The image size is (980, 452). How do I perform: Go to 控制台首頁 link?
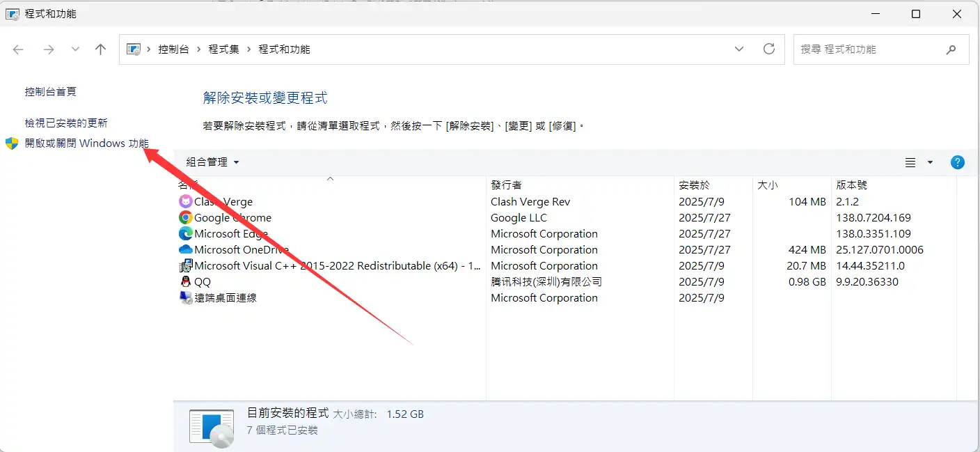pyautogui.click(x=51, y=91)
